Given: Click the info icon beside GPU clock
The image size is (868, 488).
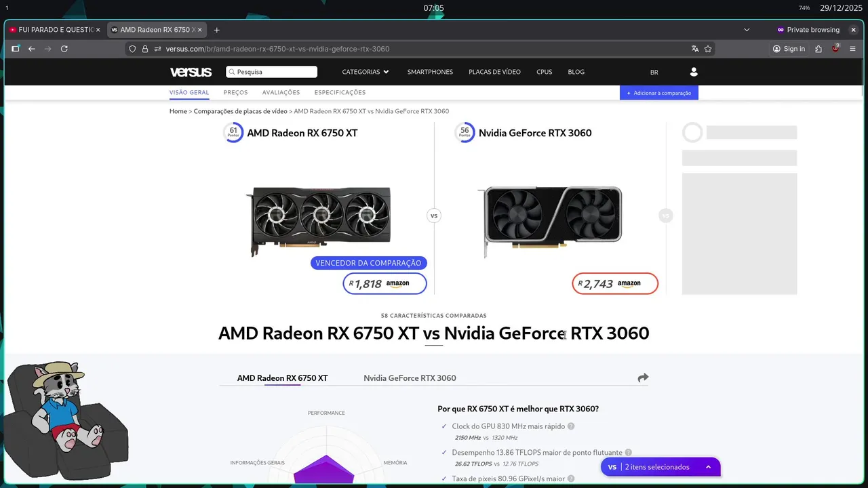Looking at the screenshot, I should [571, 426].
